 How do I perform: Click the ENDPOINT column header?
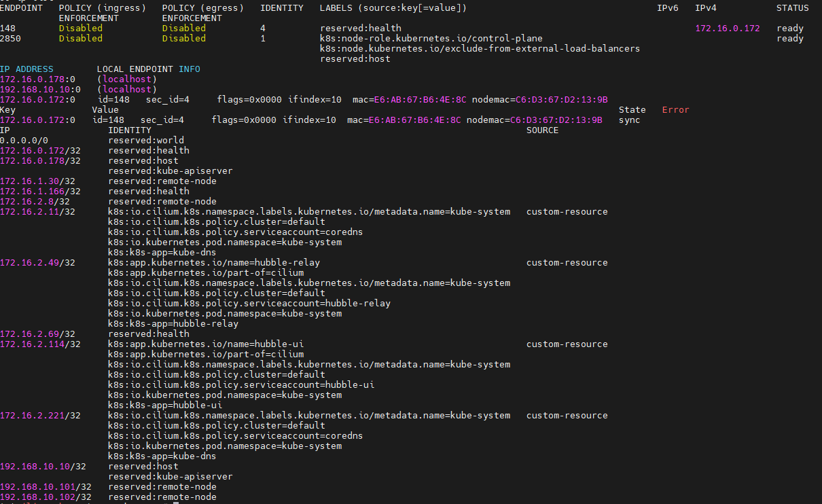(x=21, y=8)
